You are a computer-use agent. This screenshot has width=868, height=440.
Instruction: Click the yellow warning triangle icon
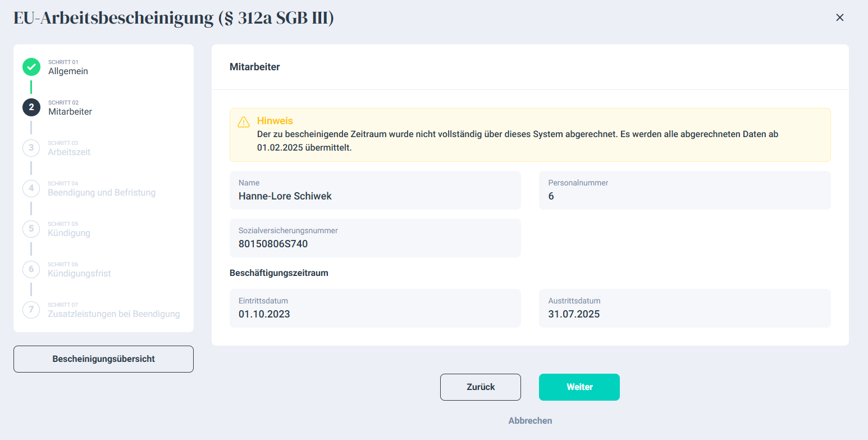[244, 122]
